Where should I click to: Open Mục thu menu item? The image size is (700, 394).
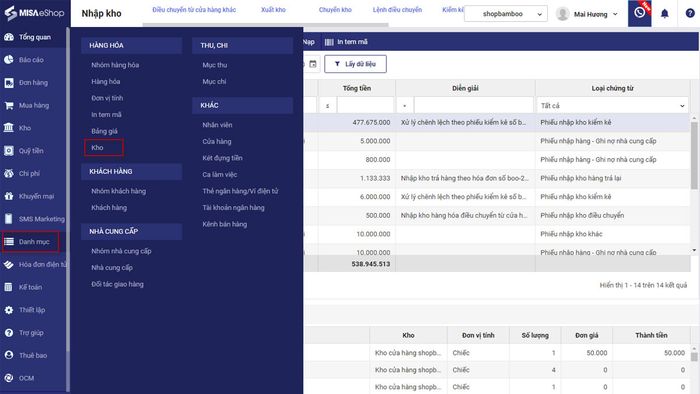215,65
